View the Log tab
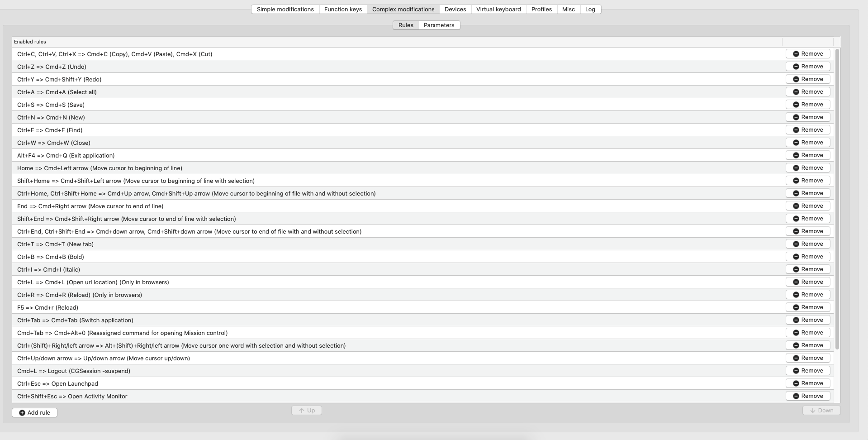The width and height of the screenshot is (868, 440). tap(590, 9)
